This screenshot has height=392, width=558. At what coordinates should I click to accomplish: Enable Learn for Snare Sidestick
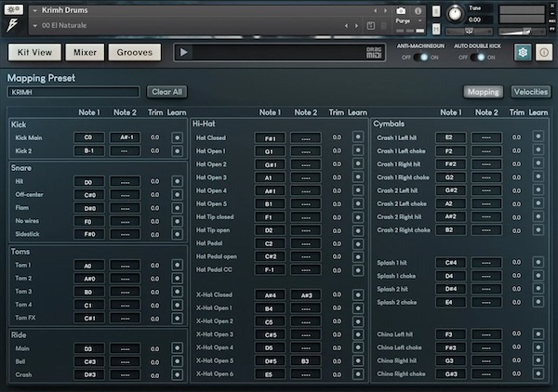pos(177,234)
